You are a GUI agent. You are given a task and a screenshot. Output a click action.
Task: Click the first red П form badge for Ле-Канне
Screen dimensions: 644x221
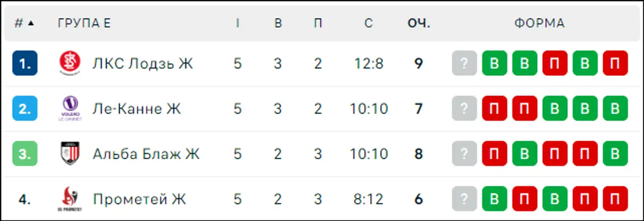coord(494,109)
